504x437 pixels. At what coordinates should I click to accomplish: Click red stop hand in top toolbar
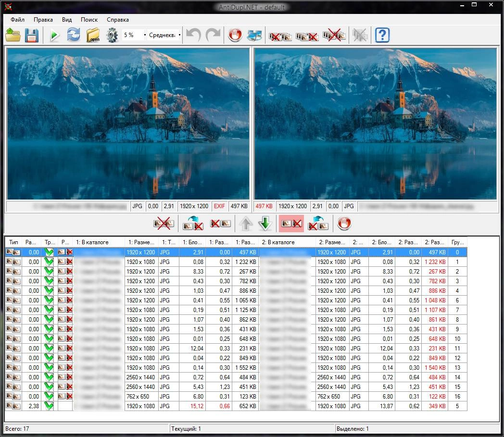click(x=235, y=35)
